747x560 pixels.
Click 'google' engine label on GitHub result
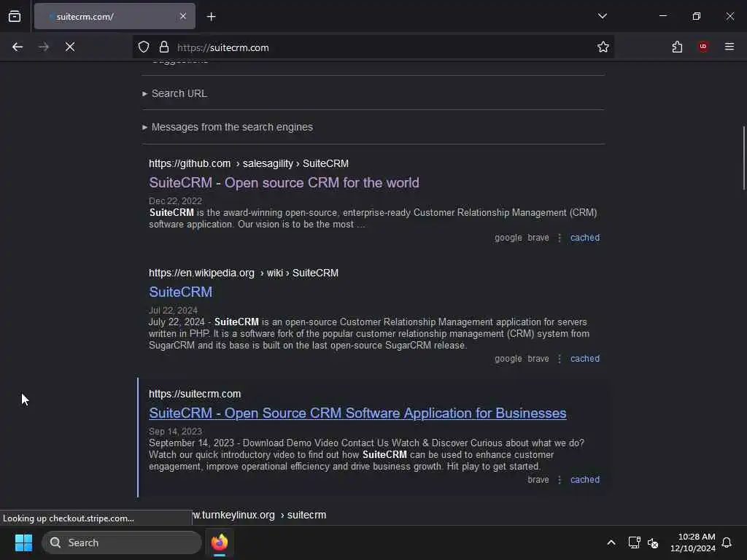tap(508, 238)
